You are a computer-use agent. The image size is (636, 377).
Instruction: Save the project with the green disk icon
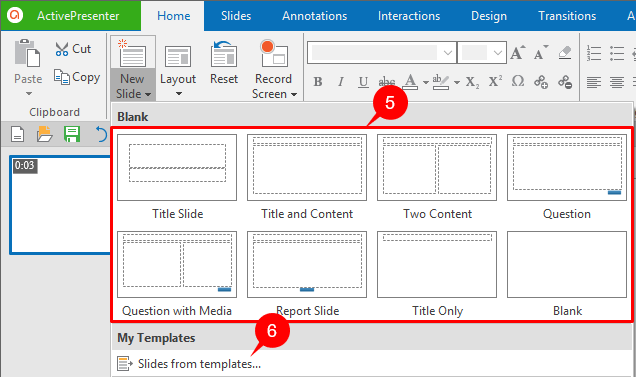pos(72,134)
